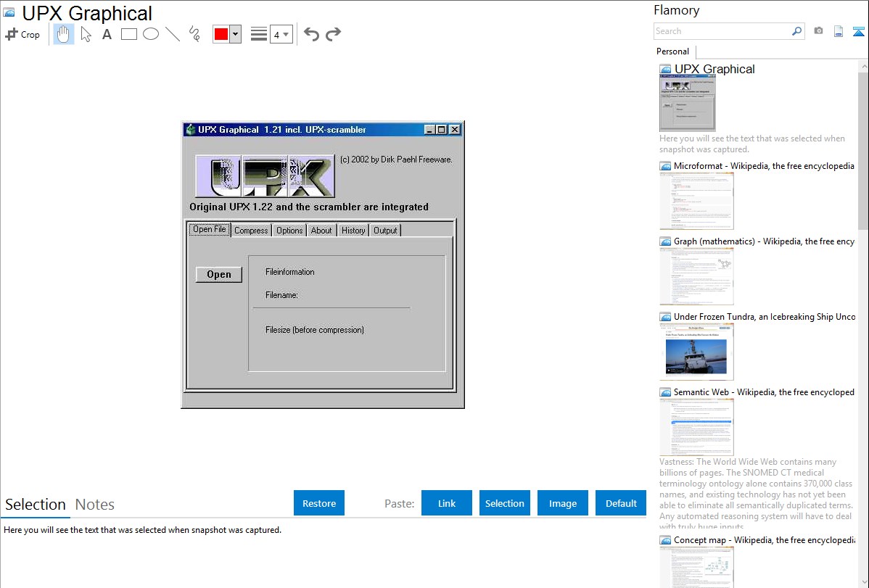The height and width of the screenshot is (588, 869).
Task: Choose the arrow pointer tool
Action: tap(86, 34)
